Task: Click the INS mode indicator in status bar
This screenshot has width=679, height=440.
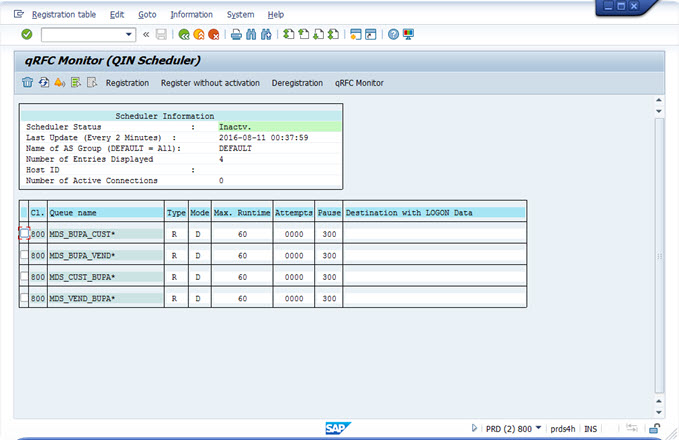Action: click(x=590, y=429)
